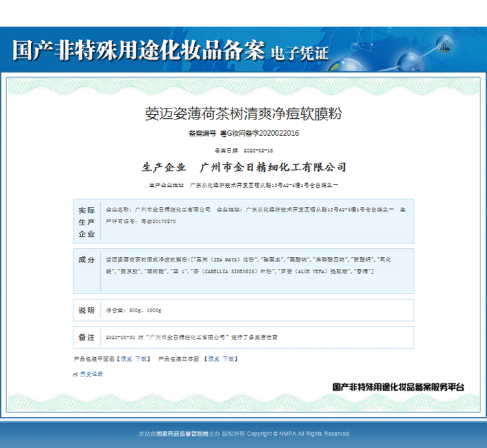Click the 产品包装立体图 label
The image size is (487, 448).
tap(179, 359)
